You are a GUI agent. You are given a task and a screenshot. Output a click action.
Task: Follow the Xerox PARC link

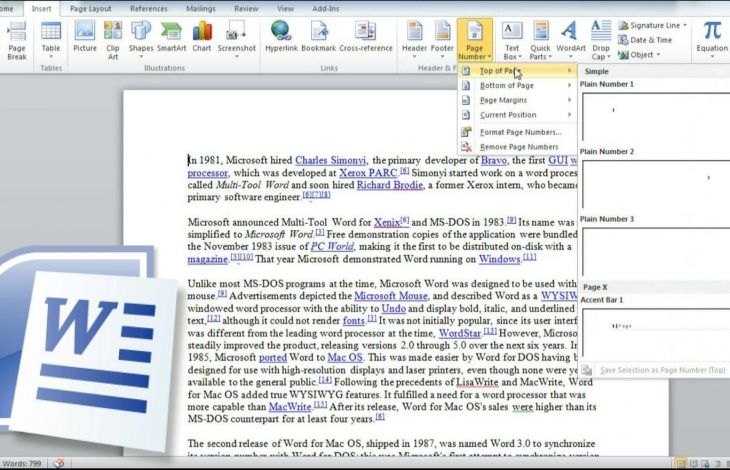[368, 173]
